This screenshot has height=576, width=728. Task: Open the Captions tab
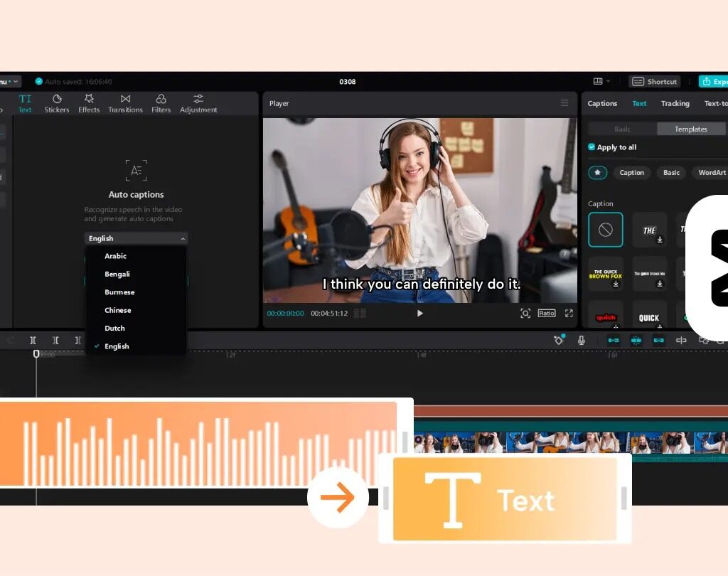(601, 103)
